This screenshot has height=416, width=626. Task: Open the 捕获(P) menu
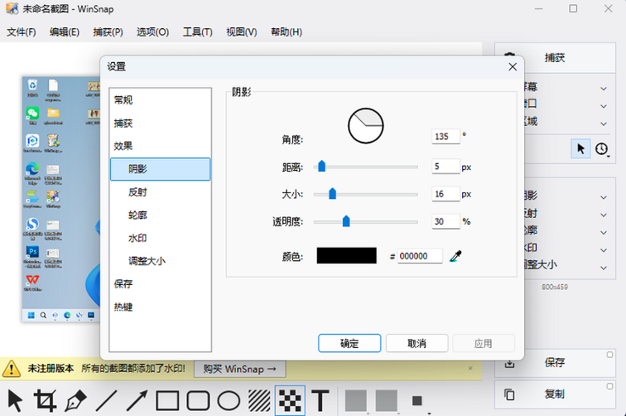[108, 32]
